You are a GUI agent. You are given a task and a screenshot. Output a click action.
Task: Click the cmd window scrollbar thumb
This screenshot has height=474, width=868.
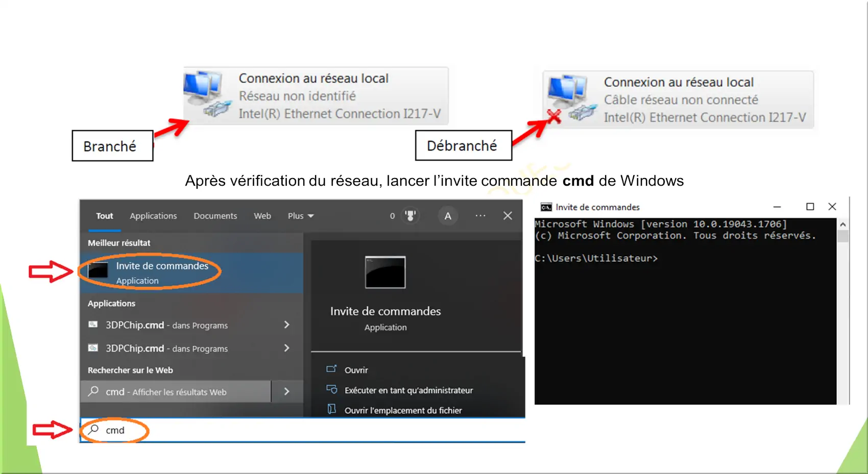pos(843,236)
